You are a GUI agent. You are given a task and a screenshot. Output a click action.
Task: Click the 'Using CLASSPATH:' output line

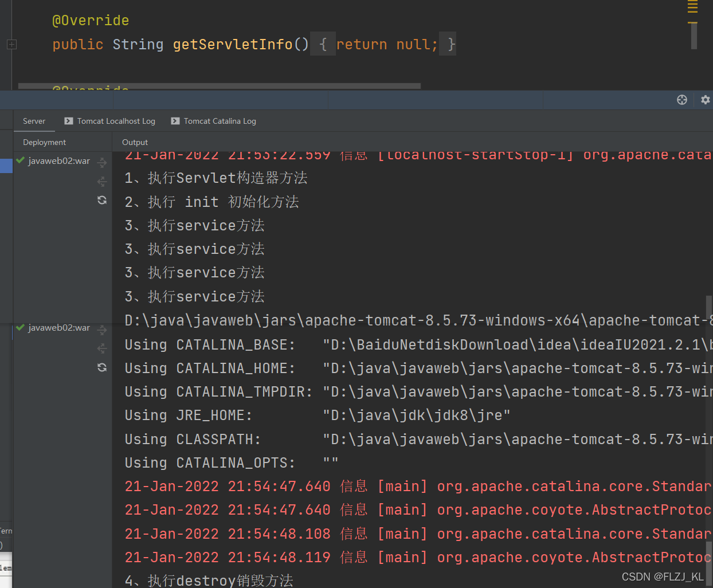[x=418, y=439]
